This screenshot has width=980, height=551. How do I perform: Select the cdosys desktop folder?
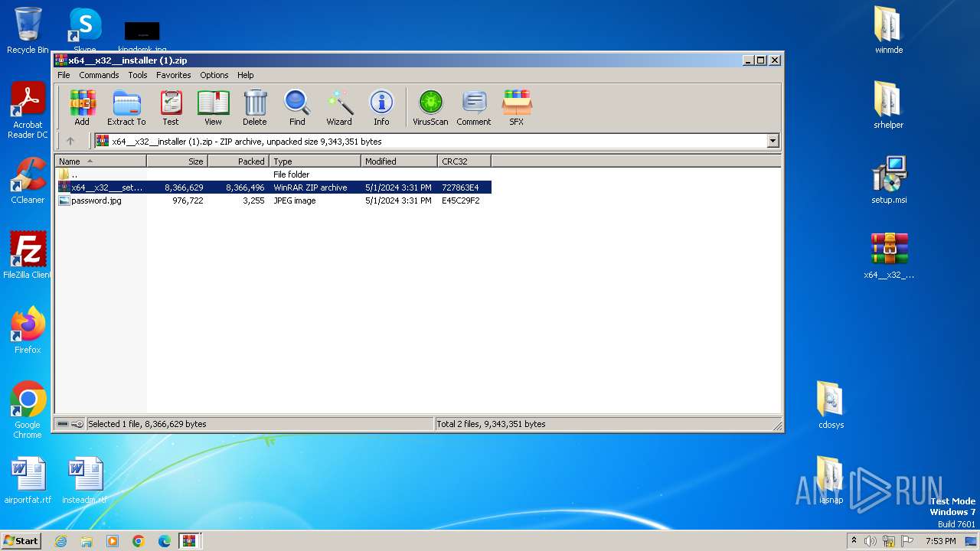831,406
